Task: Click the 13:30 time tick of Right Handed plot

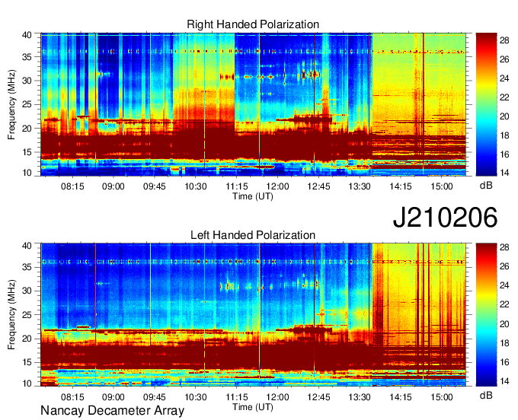Action: pyautogui.click(x=360, y=186)
